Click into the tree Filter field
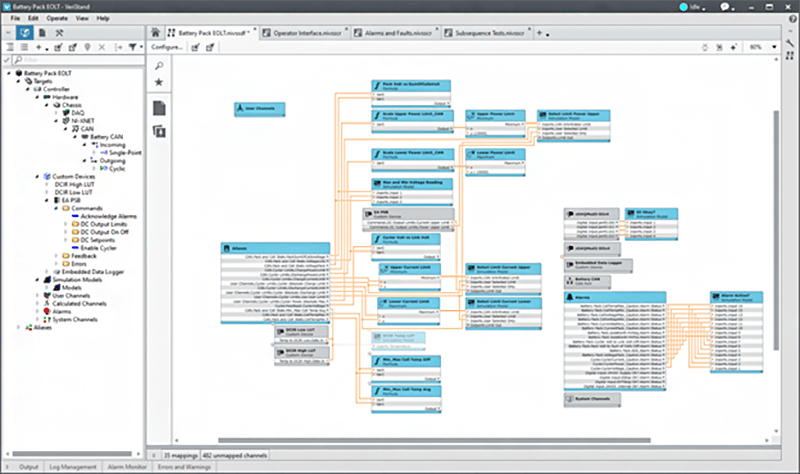Screen dimensions: 800x474 pos(78,60)
